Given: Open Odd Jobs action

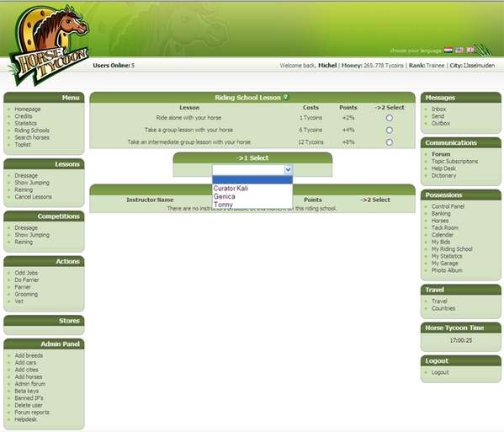Looking at the screenshot, I should tap(26, 273).
